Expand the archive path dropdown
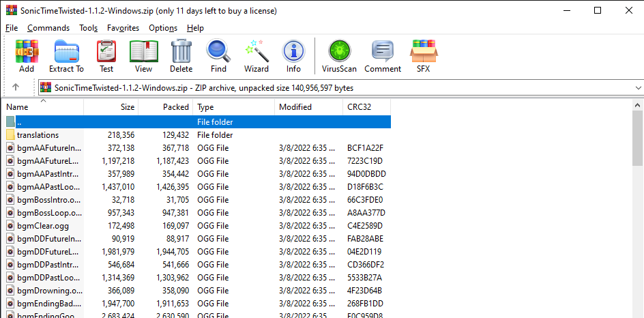Viewport: 644px width, 318px height. click(x=638, y=87)
